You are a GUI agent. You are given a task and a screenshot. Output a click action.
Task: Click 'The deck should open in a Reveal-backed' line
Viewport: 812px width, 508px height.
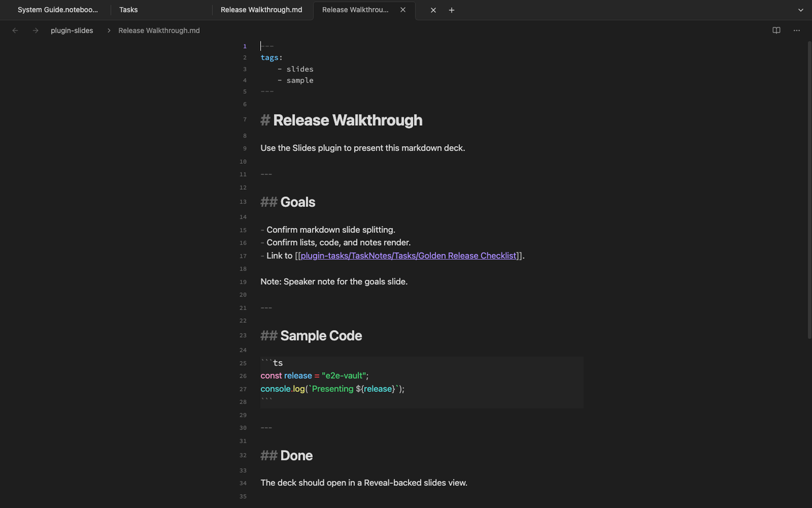pos(364,483)
